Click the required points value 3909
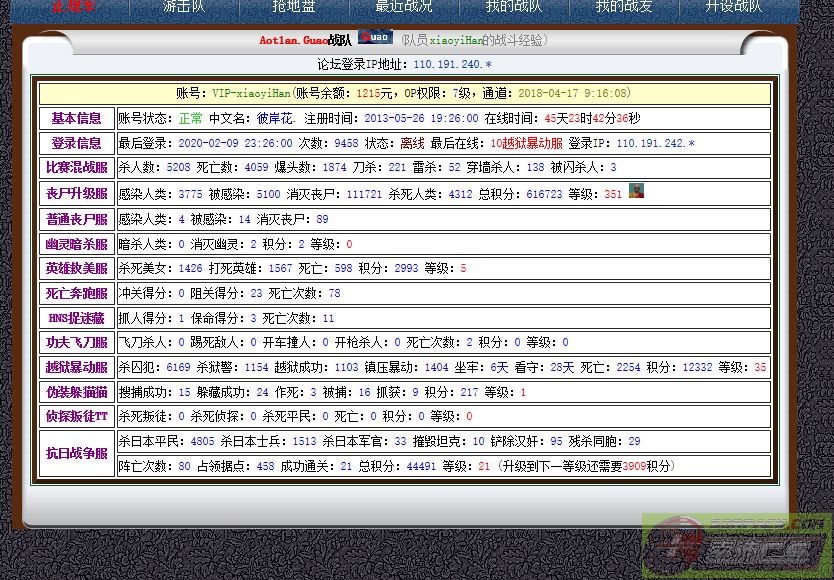This screenshot has width=834, height=580. (x=635, y=466)
